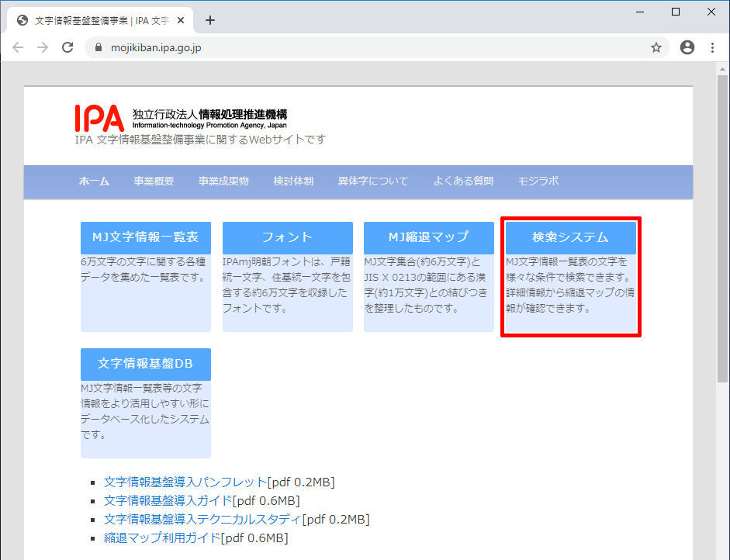Click the MJ縮退マップ button
Viewport: 730px width, 560px height.
click(429, 237)
